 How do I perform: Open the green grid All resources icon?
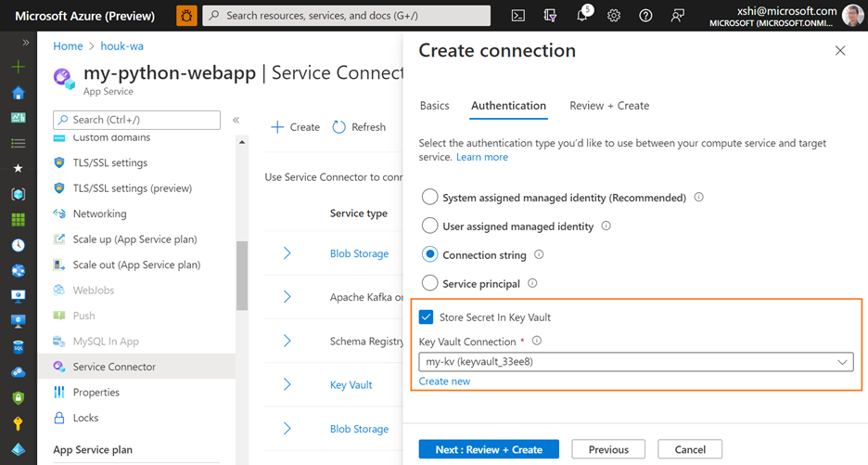[19, 219]
